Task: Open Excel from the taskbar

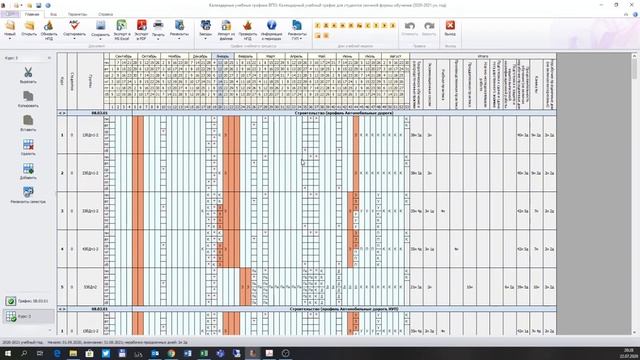Action: [204, 353]
